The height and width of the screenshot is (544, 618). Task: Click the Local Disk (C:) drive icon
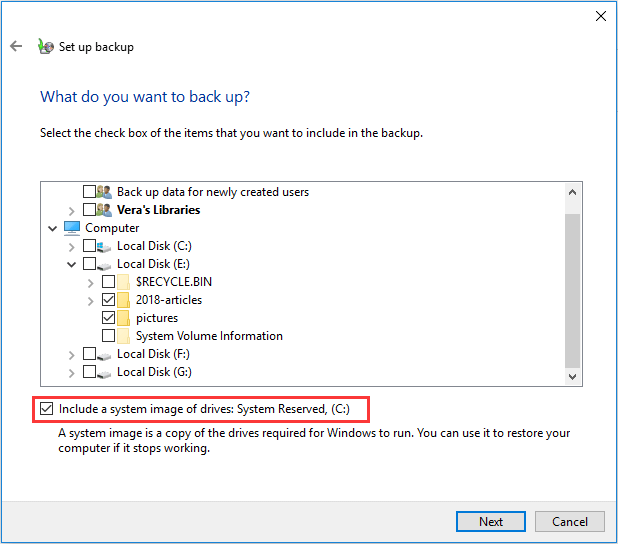[104, 247]
